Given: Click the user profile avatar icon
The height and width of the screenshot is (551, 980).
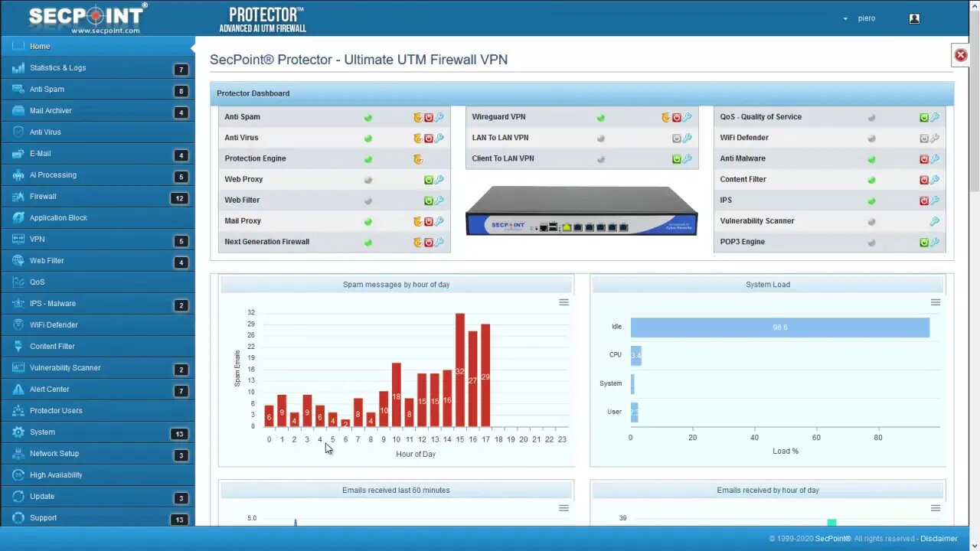Looking at the screenshot, I should click(914, 18).
